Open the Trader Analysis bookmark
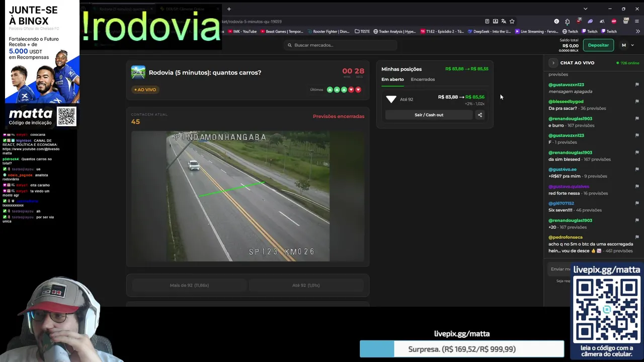The image size is (644, 362). (394, 31)
